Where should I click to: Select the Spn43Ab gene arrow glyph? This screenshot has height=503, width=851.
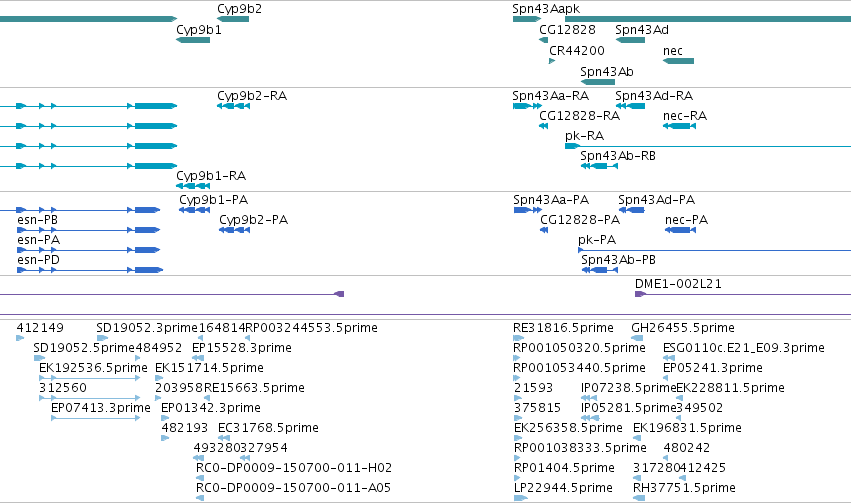pyautogui.click(x=598, y=82)
